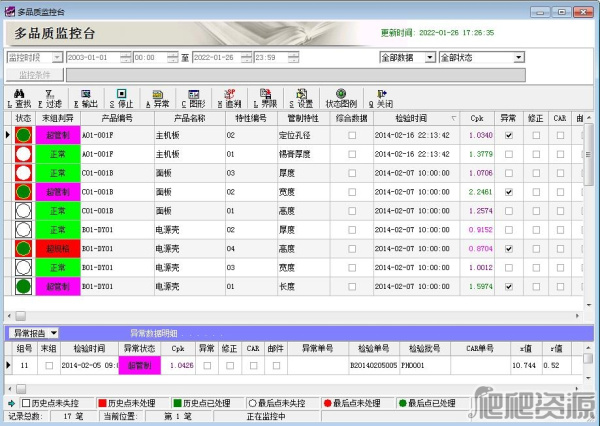600x426 pixels.
Task: Open the 图形 chart toolbar icon
Action: pyautogui.click(x=194, y=94)
